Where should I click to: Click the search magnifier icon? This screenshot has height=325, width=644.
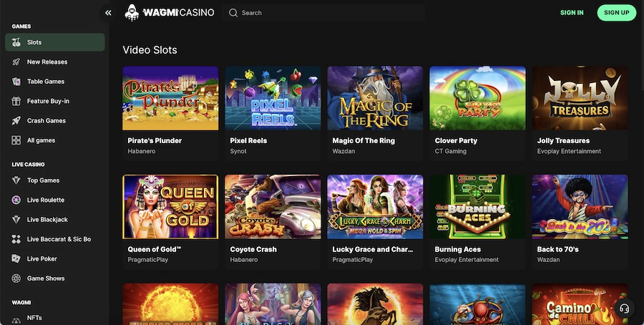(233, 13)
